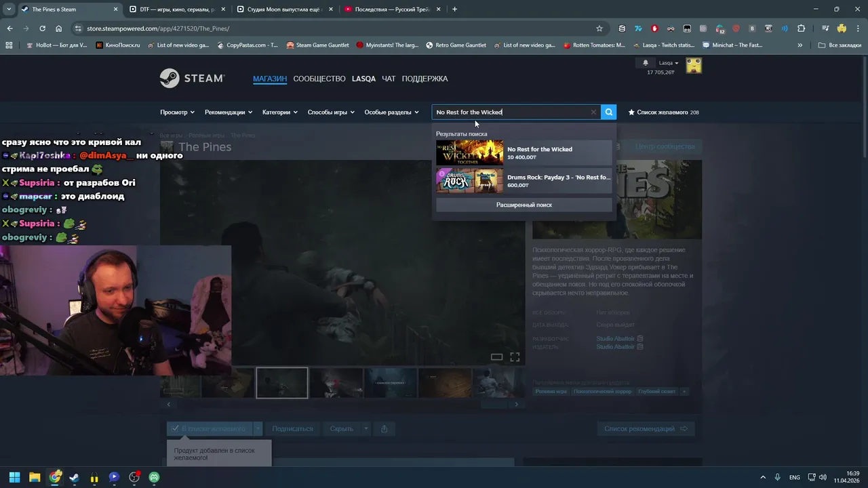The height and width of the screenshot is (488, 868).
Task: Go to the СООБЩЕСТВО section
Action: click(x=319, y=79)
